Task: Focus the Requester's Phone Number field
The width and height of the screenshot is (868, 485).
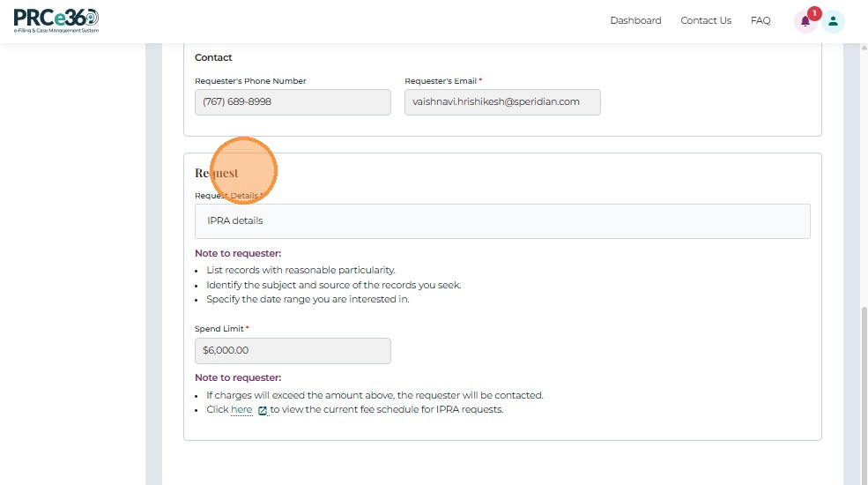Action: point(293,101)
